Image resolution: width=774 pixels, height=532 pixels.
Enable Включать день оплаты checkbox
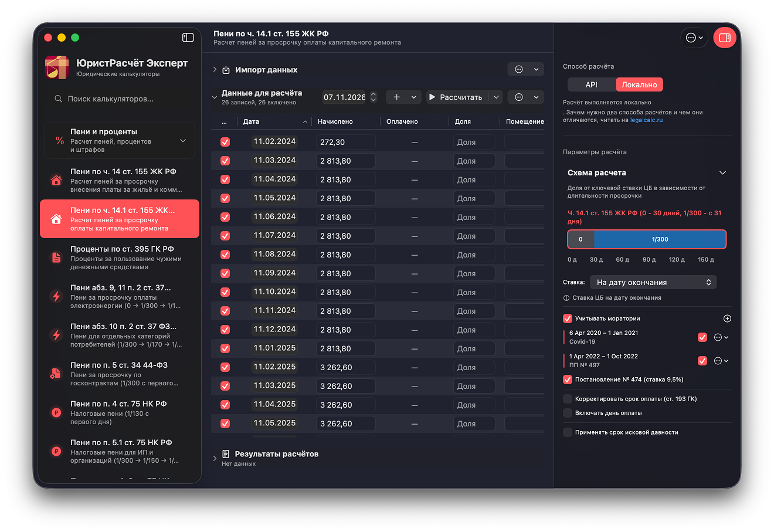click(x=568, y=413)
